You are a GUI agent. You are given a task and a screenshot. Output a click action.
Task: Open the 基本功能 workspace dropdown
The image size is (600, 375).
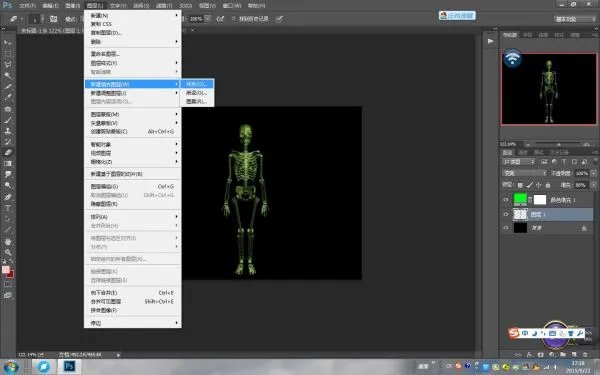point(575,19)
